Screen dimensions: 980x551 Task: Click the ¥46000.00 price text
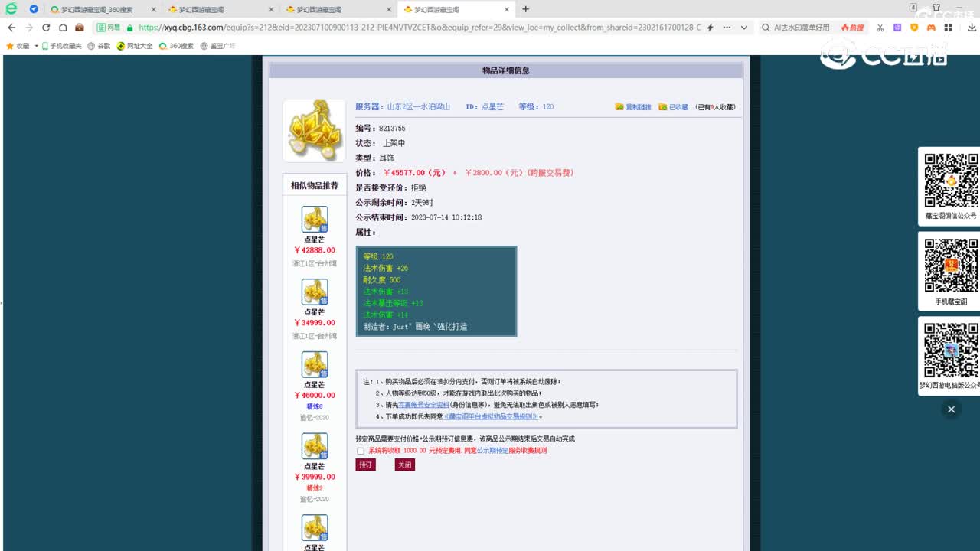click(x=315, y=396)
